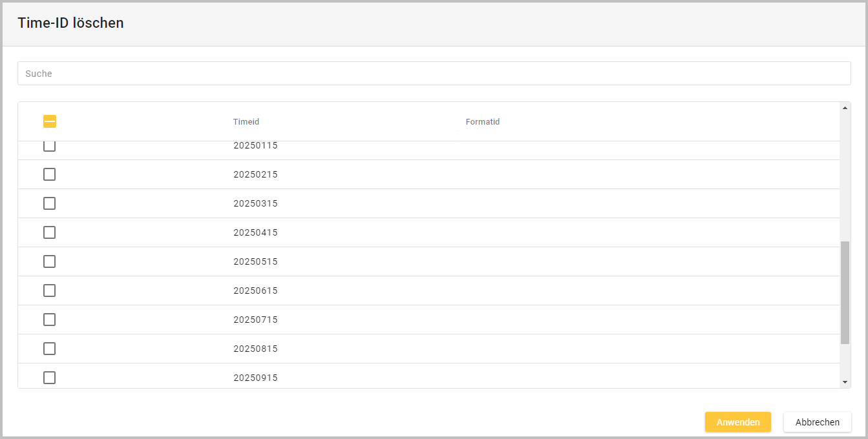
Task: Tick the 20250915 row checkbox
Action: tap(49, 378)
